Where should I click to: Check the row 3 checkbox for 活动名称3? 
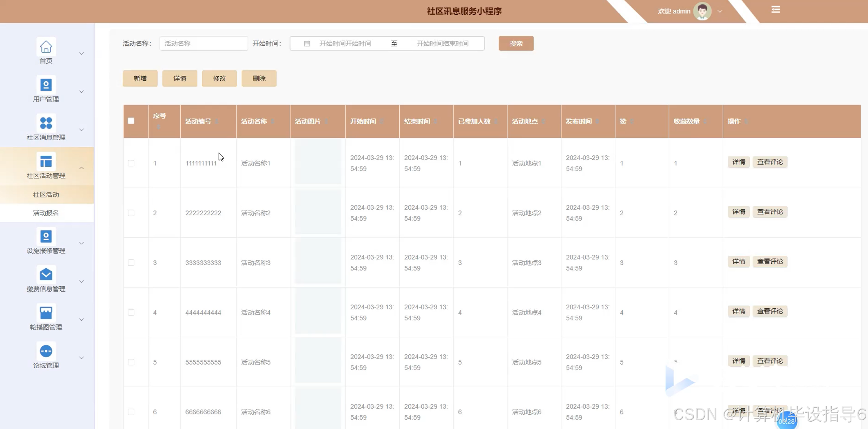pos(131,263)
